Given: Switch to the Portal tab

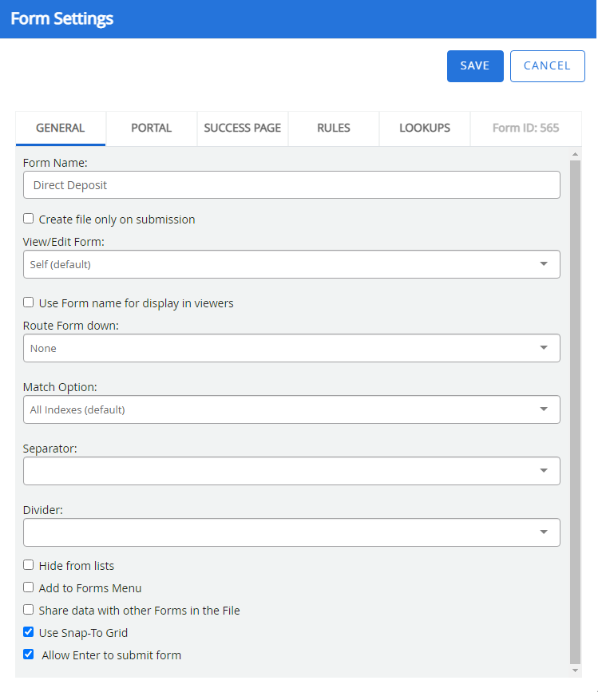Looking at the screenshot, I should [x=151, y=129].
